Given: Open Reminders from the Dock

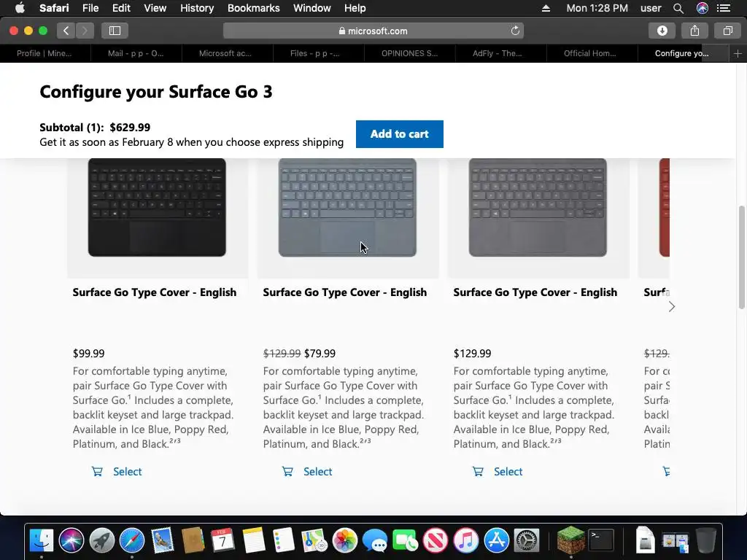Looking at the screenshot, I should pyautogui.click(x=284, y=540).
